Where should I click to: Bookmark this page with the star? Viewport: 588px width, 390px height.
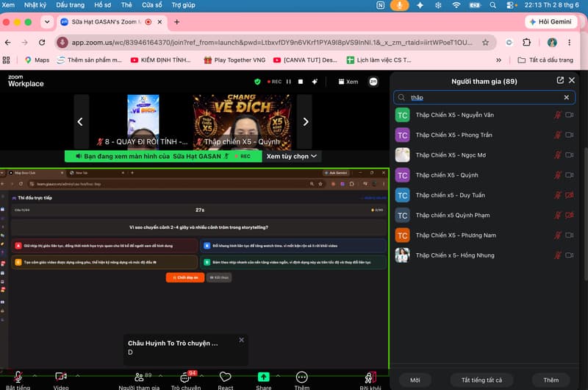[485, 43]
